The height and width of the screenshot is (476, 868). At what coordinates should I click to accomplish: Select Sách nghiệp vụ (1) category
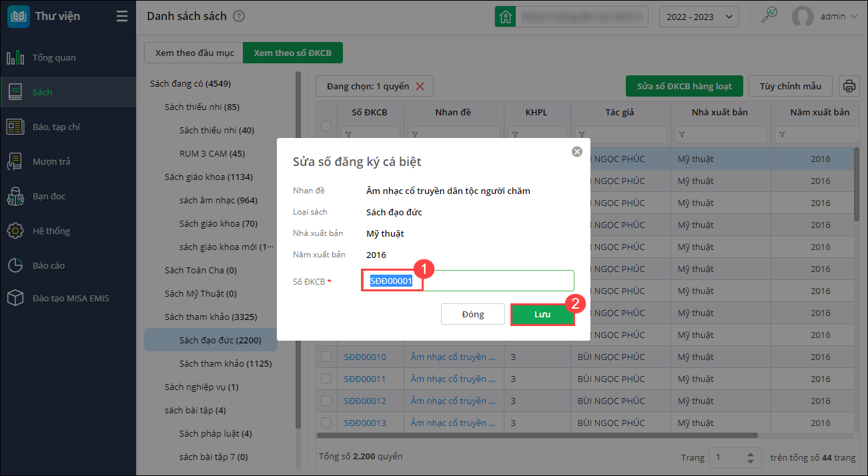click(x=201, y=387)
